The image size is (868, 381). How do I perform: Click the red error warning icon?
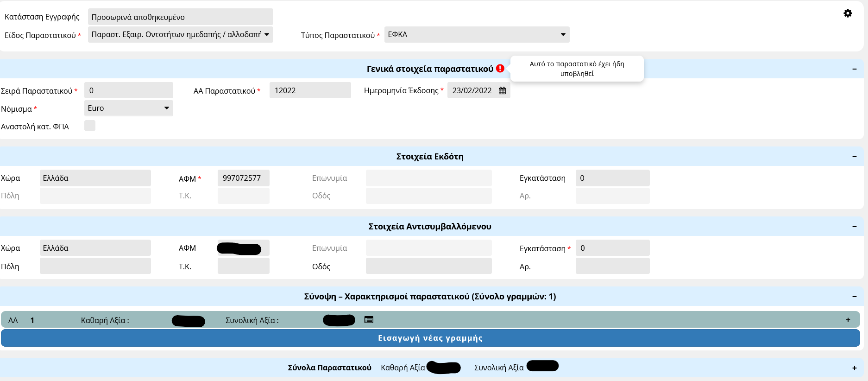(x=500, y=69)
